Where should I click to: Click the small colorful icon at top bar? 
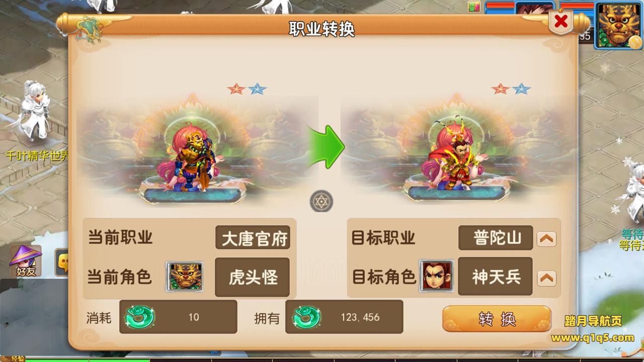click(x=474, y=6)
